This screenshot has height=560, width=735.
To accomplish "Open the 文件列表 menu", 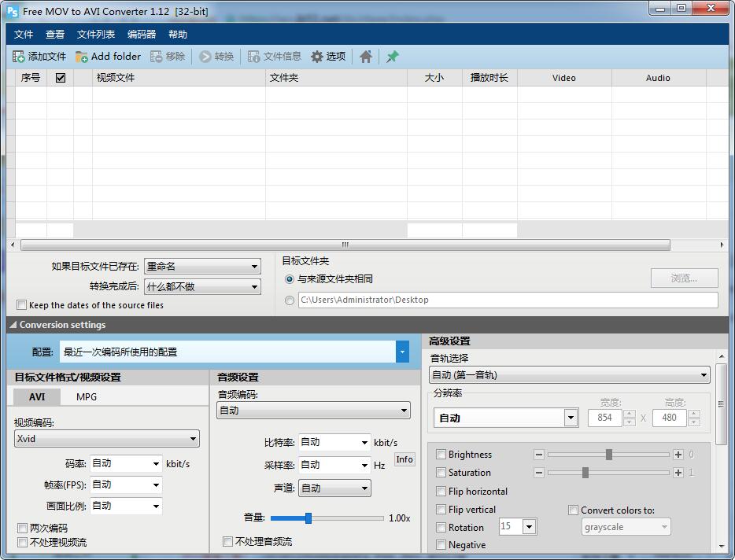I will point(96,34).
